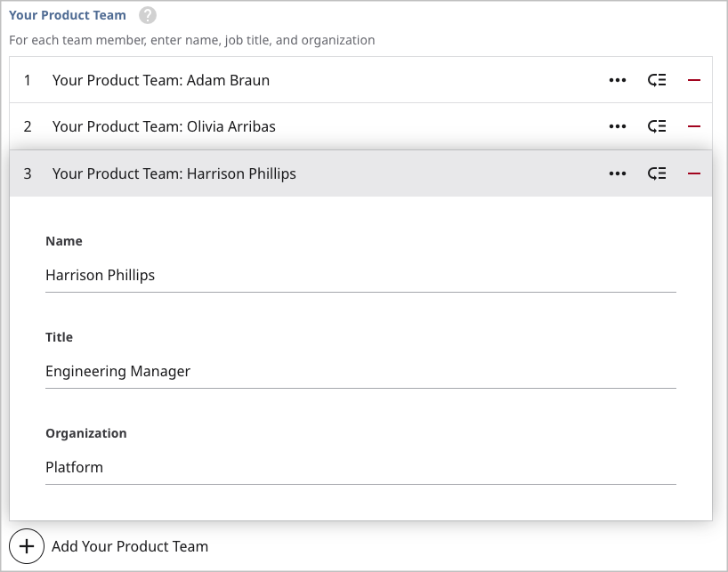Click insert-row icon on Olivia Arribas row
The width and height of the screenshot is (728, 572).
coord(657,126)
